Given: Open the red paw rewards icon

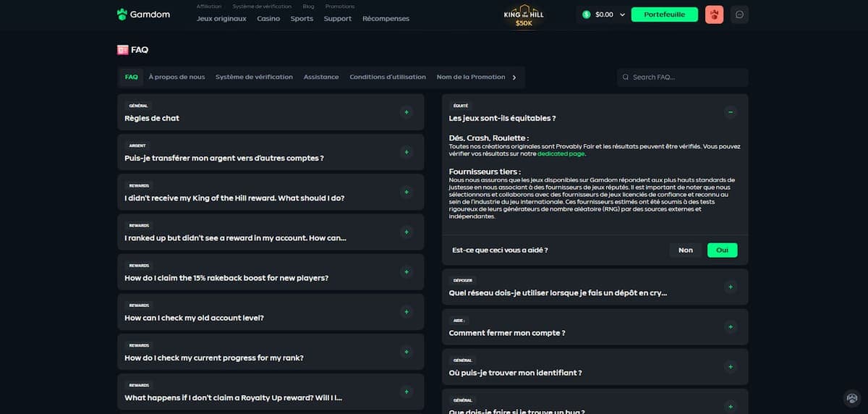Looking at the screenshot, I should pos(714,14).
